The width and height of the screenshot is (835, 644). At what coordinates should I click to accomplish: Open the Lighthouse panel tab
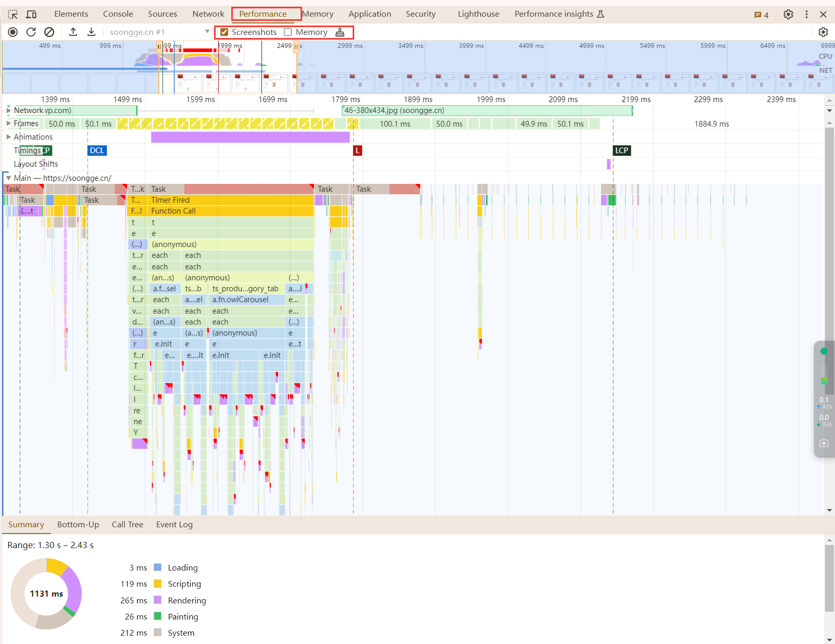478,14
